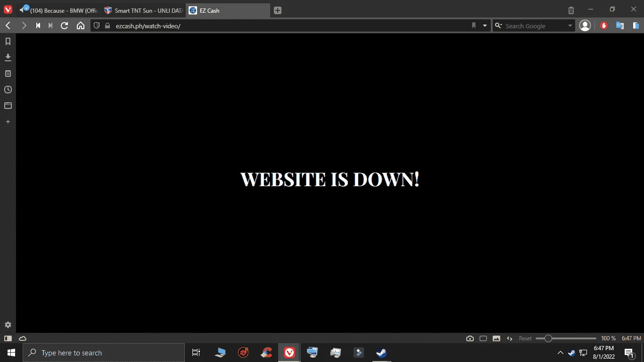Choose a search engine via the magnifier
This screenshot has width=644, height=362.
tap(498, 26)
